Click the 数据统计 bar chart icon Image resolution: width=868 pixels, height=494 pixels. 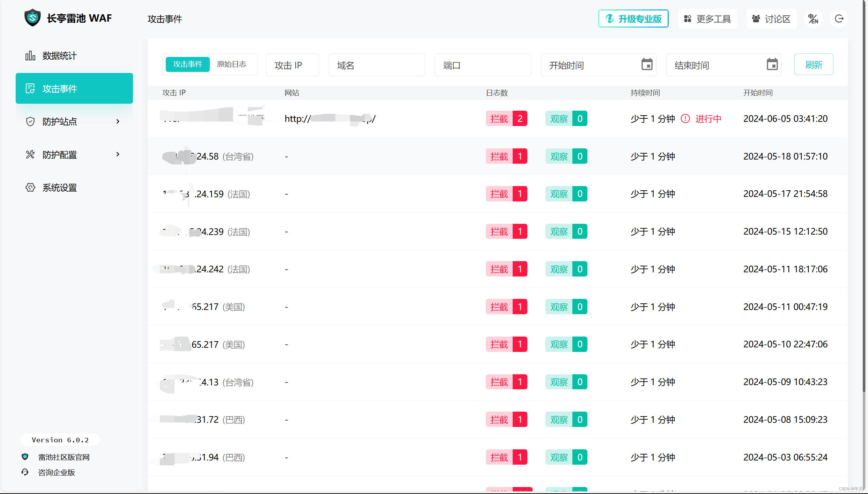[x=30, y=56]
